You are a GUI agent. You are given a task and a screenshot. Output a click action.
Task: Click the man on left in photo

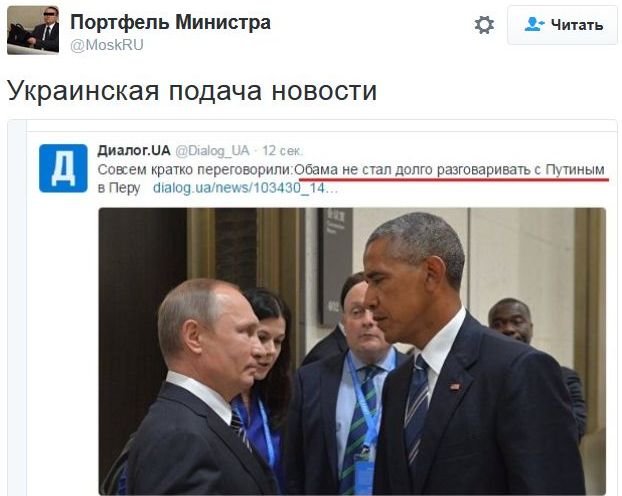click(x=198, y=389)
